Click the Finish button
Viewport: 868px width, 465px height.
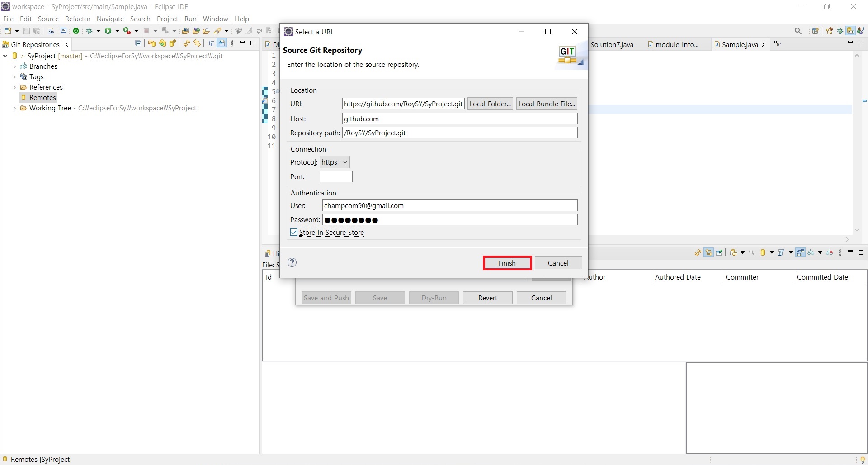click(507, 263)
